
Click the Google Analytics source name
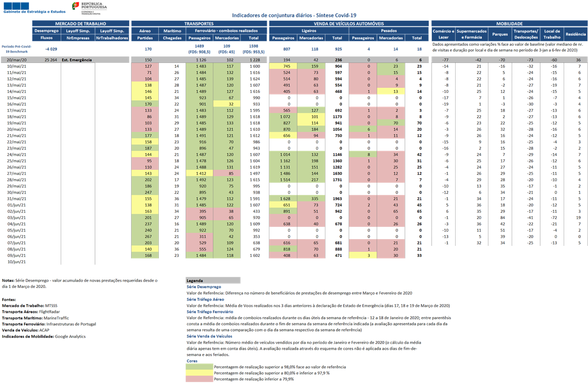tap(70, 336)
